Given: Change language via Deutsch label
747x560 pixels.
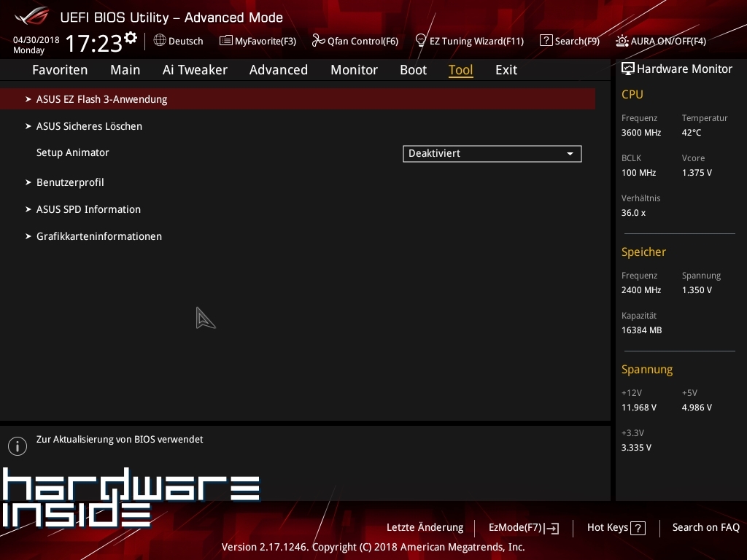Looking at the screenshot, I should [x=186, y=41].
